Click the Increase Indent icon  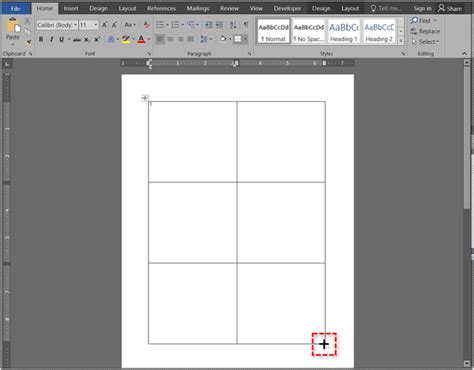[x=219, y=25]
